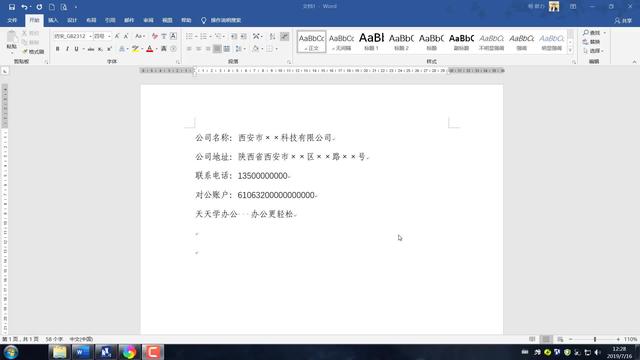Open change case Aa dropdown

[x=140, y=36]
